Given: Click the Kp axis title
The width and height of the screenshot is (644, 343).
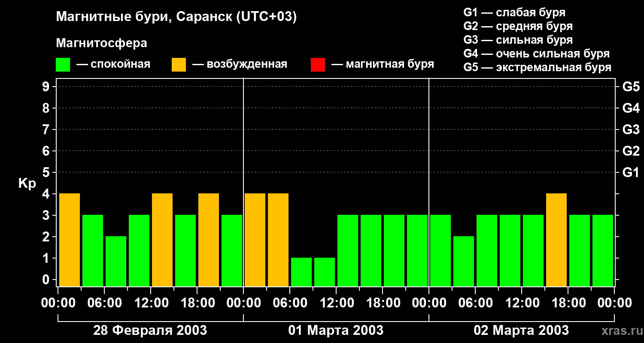Looking at the screenshot, I should [x=27, y=184].
